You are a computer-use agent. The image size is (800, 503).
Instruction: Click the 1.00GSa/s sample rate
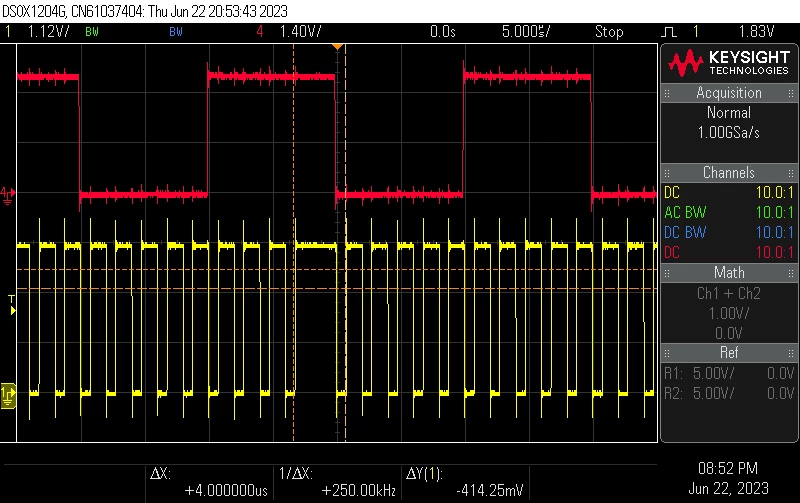point(729,133)
